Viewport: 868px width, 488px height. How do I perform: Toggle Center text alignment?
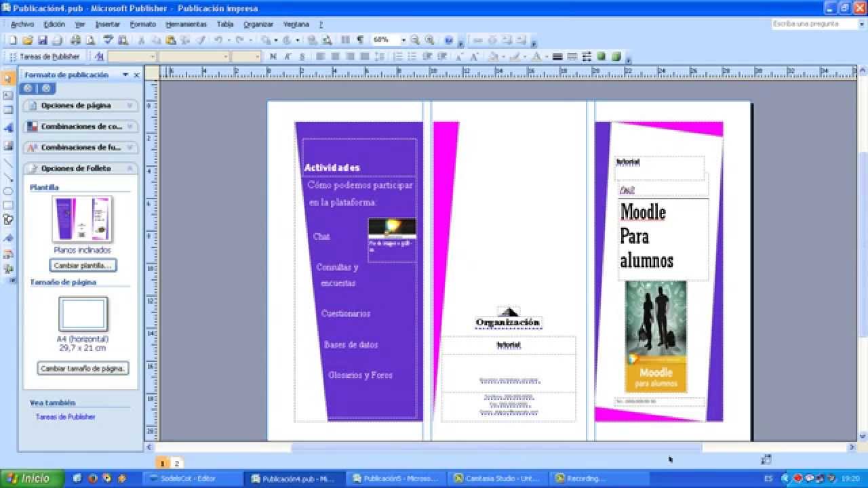point(335,56)
